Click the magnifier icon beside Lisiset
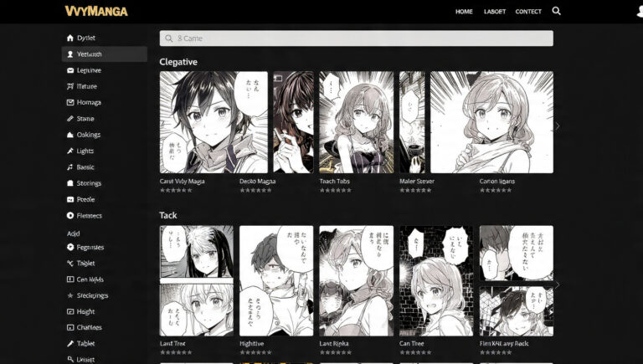The width and height of the screenshot is (643, 364). tap(70, 359)
